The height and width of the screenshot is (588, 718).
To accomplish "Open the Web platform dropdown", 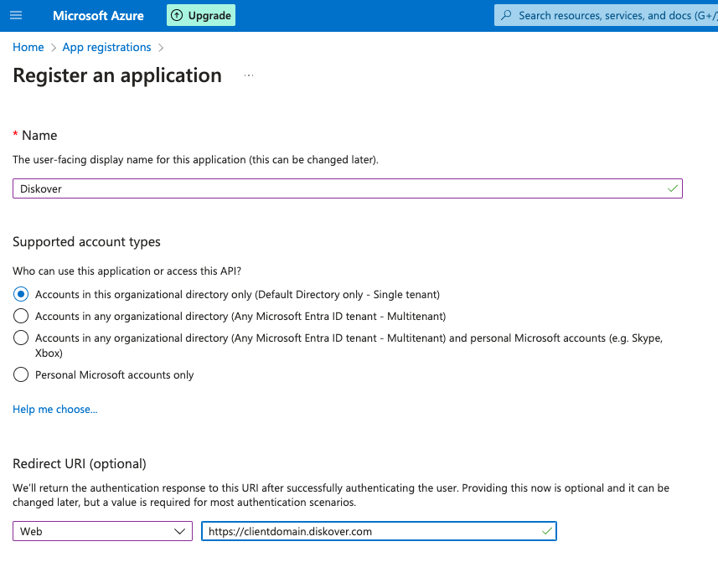I will coord(102,531).
